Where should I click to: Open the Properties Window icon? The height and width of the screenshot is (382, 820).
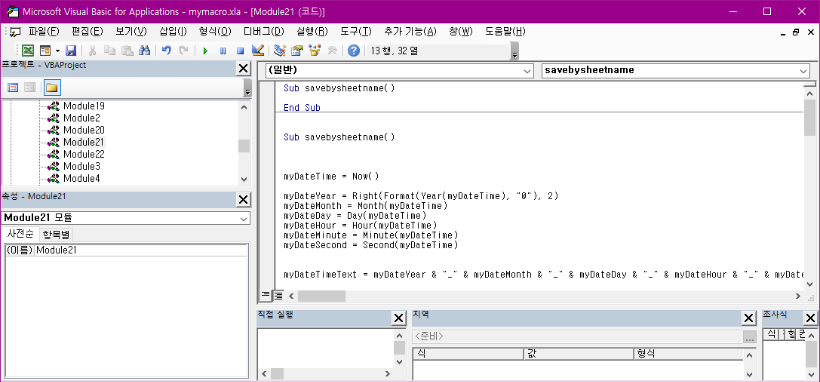click(297, 51)
